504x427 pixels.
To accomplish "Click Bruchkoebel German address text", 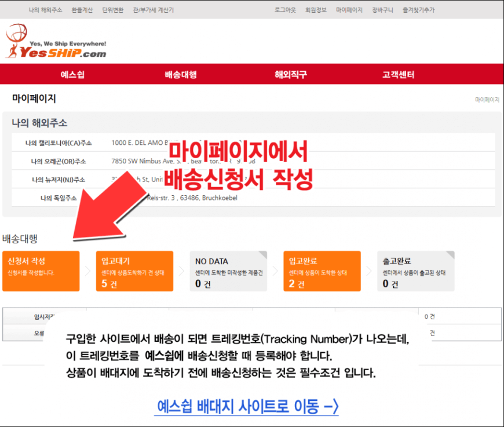I will point(192,198).
